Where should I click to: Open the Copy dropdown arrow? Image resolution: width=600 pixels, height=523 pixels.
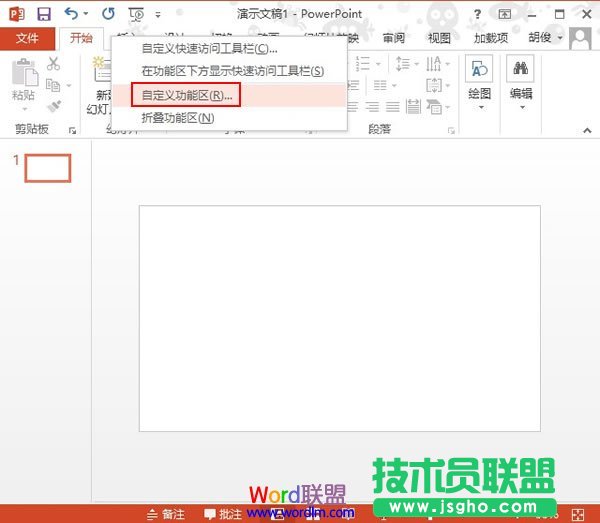click(69, 85)
